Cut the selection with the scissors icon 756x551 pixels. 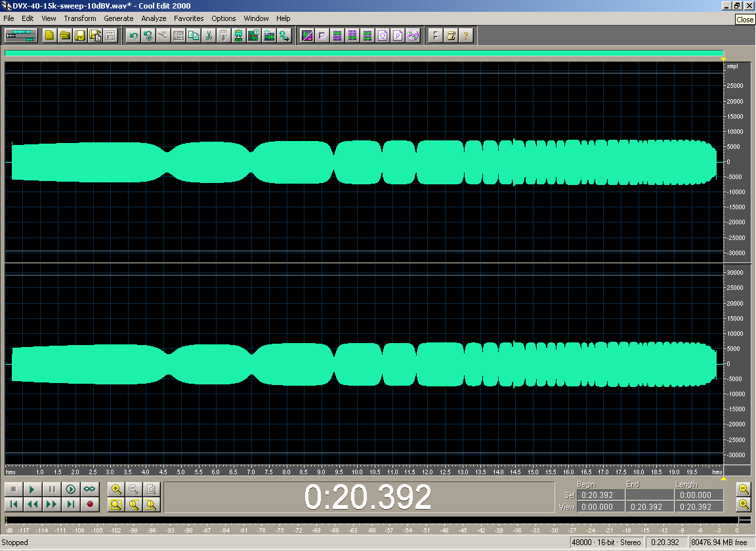tap(209, 35)
